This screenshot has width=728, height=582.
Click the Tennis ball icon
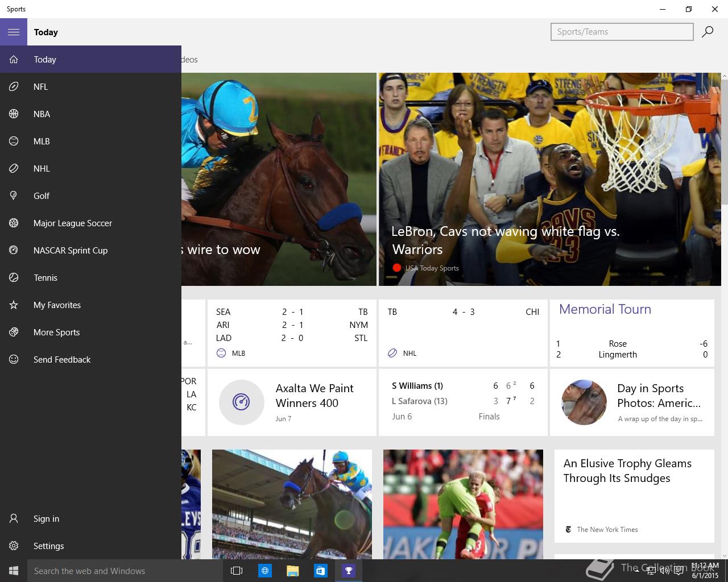pyautogui.click(x=14, y=277)
